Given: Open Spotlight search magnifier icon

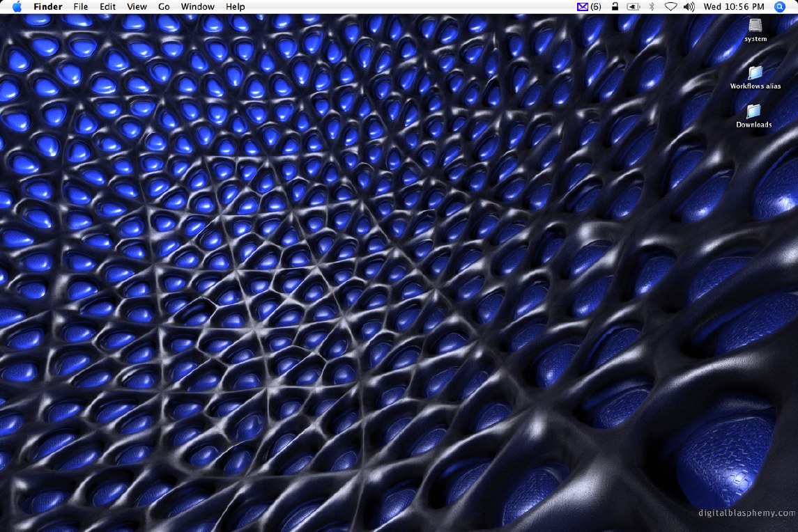Looking at the screenshot, I should pyautogui.click(x=780, y=6).
